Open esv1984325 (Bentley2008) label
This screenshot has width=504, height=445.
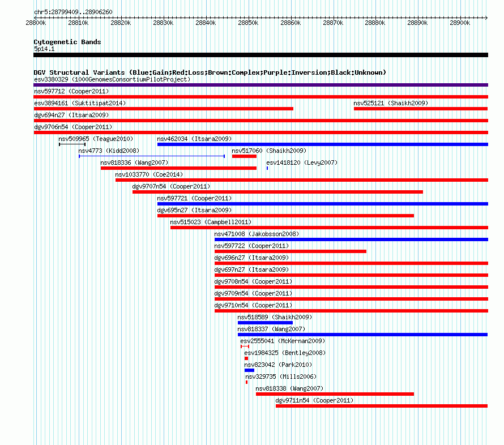285,353
